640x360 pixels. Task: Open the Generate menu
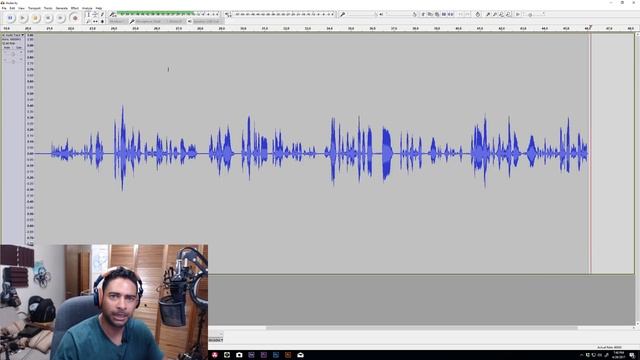[x=62, y=8]
